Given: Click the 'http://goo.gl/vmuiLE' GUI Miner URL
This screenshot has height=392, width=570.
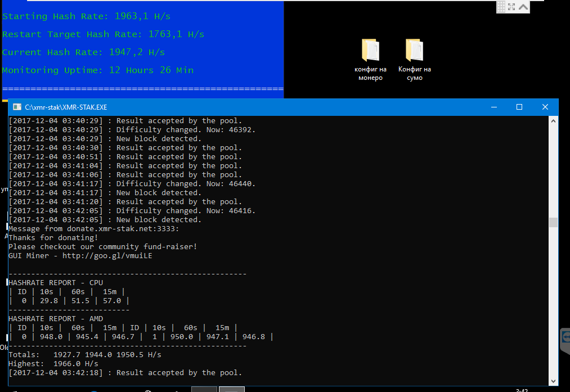Looking at the screenshot, I should [107, 256].
